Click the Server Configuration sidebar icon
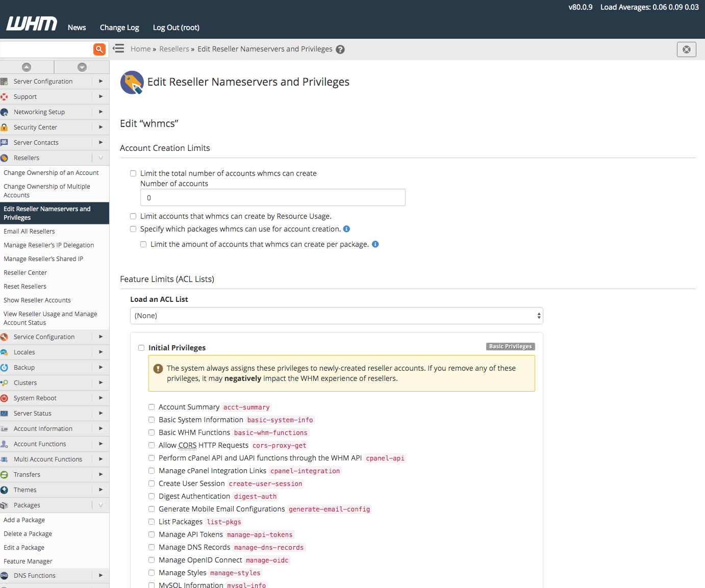This screenshot has height=588, width=705. point(4,82)
